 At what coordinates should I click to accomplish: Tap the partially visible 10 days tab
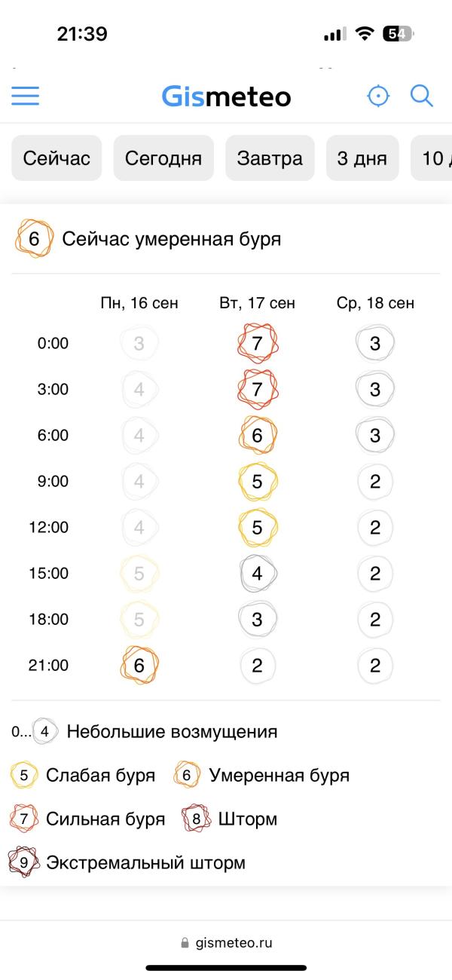431,158
